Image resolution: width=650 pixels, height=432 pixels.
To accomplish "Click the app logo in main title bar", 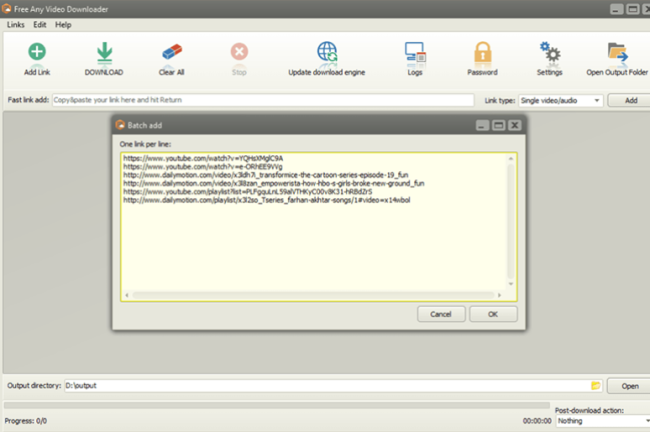I will click(x=6, y=9).
